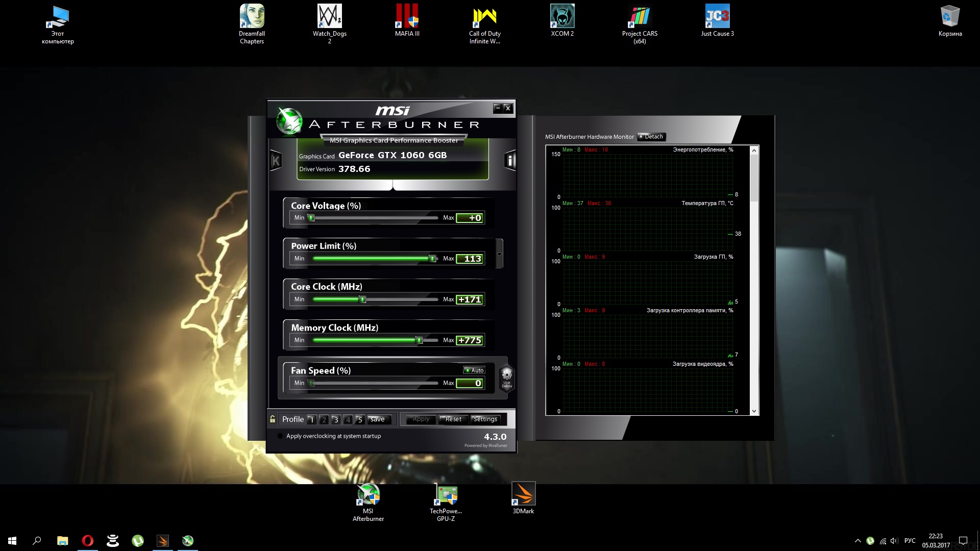Toggle the Detach hardware monitor button
This screenshot has height=551, width=980.
(x=651, y=137)
